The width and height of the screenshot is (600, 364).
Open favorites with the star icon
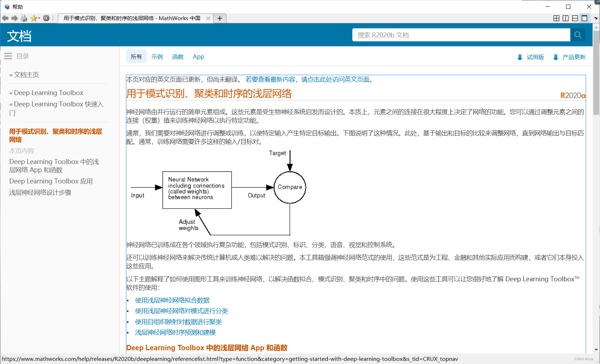(x=34, y=18)
